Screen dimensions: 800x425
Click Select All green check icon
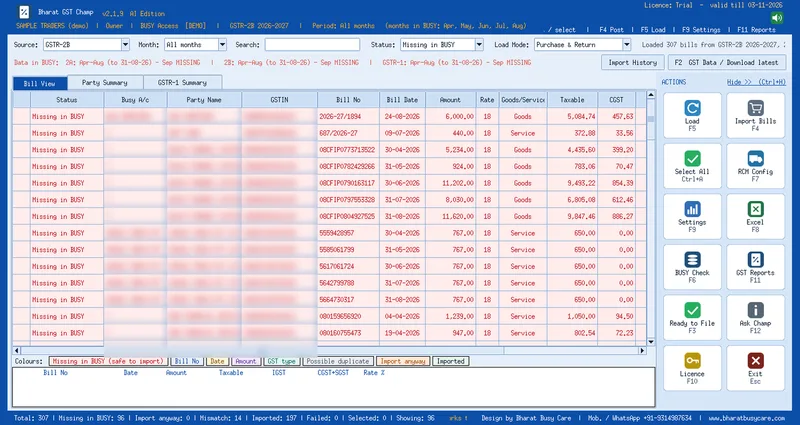pyautogui.click(x=692, y=159)
